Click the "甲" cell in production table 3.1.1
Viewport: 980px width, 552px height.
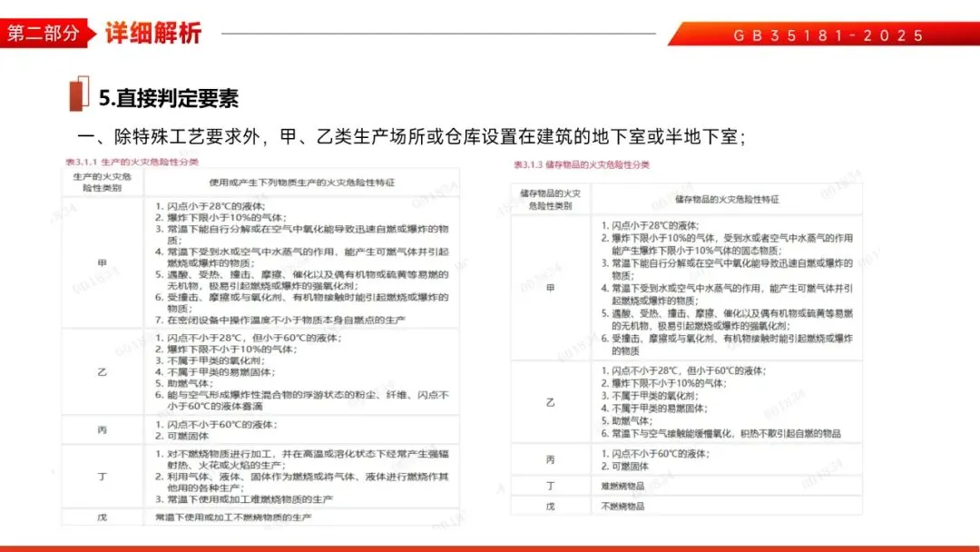click(103, 263)
